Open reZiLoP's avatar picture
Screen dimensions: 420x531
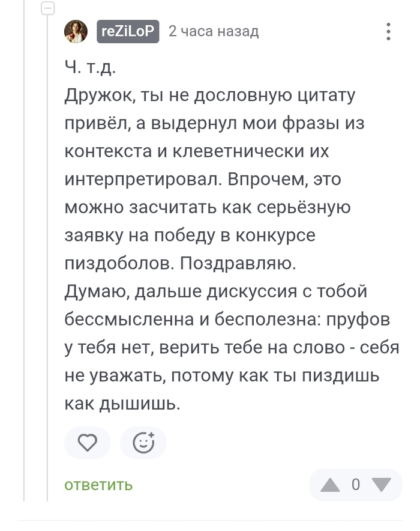(76, 31)
